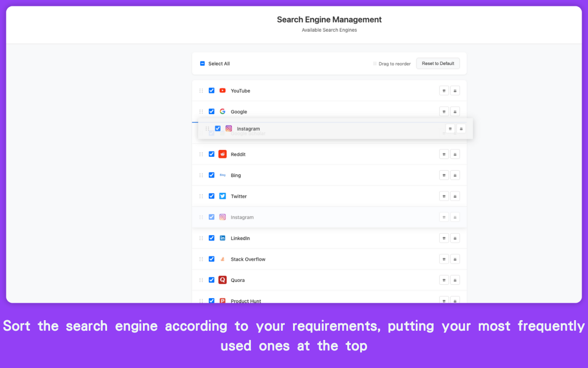Viewport: 588px width, 368px height.
Task: Click the "YouTube" name text
Action: coord(240,91)
